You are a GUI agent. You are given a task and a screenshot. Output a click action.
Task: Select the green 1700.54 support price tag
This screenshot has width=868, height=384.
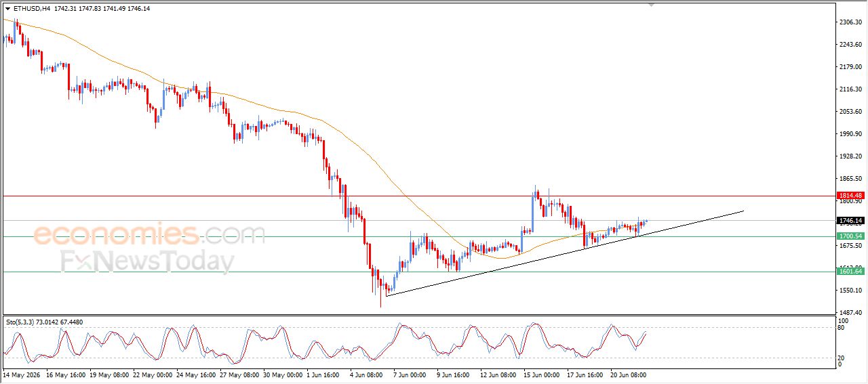(x=850, y=236)
